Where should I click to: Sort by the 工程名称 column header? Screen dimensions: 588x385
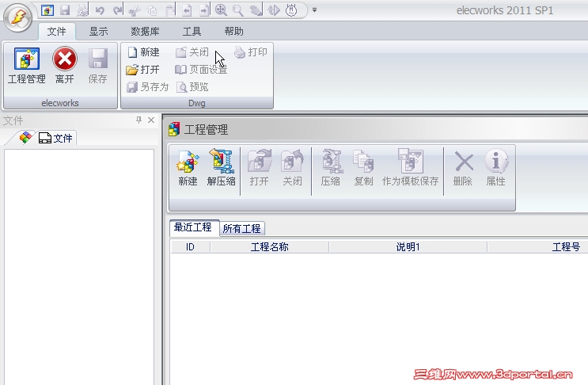pyautogui.click(x=269, y=247)
